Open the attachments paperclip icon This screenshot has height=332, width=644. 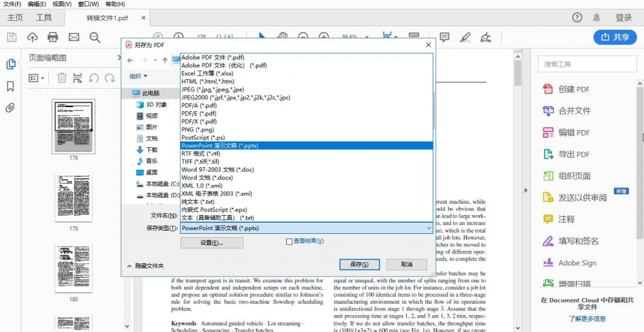coord(11,108)
